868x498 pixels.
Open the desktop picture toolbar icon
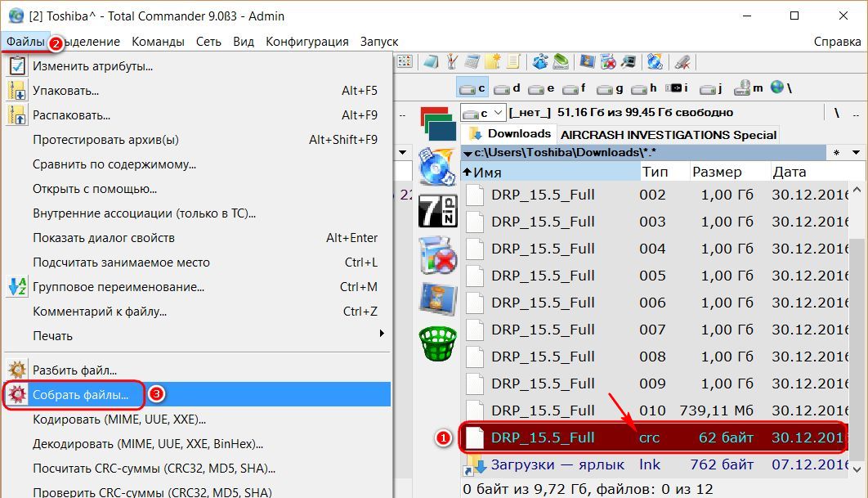coord(587,62)
